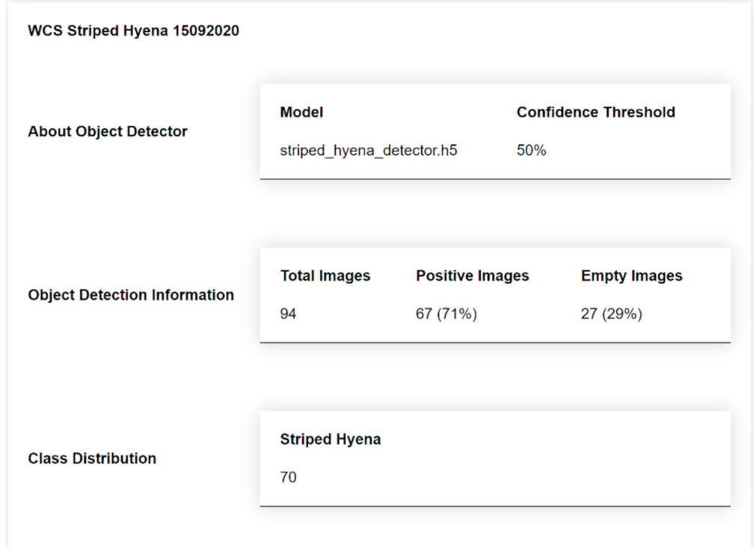Click the Model column header
Screen dimensions: 756x550
pyautogui.click(x=301, y=112)
